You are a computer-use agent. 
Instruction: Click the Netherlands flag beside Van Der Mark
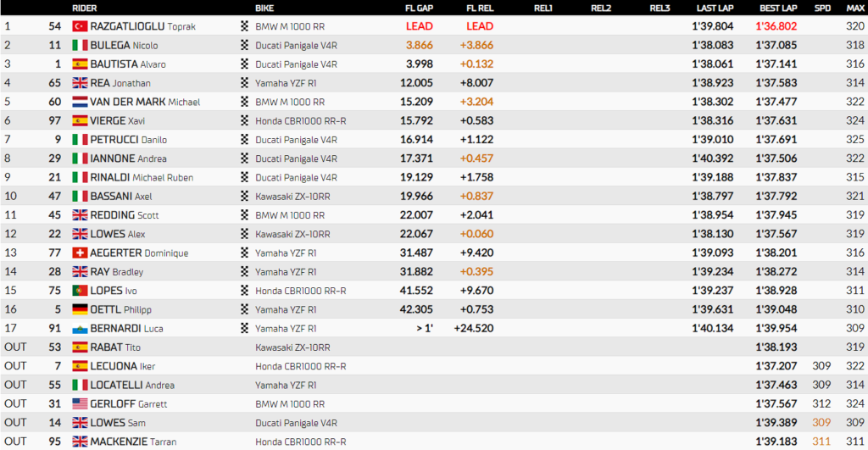click(x=81, y=102)
